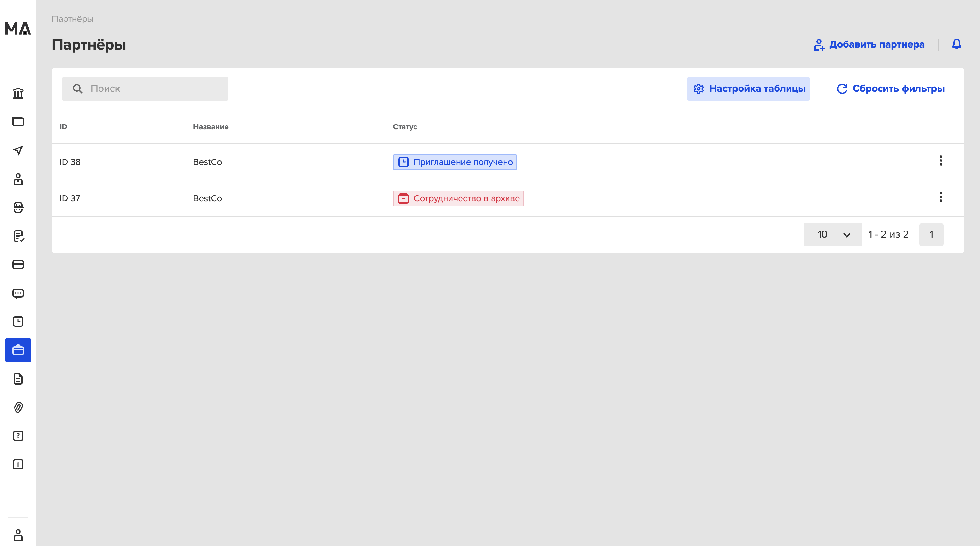Open the three-dot menu for ID 37
The image size is (980, 546).
pyautogui.click(x=940, y=197)
